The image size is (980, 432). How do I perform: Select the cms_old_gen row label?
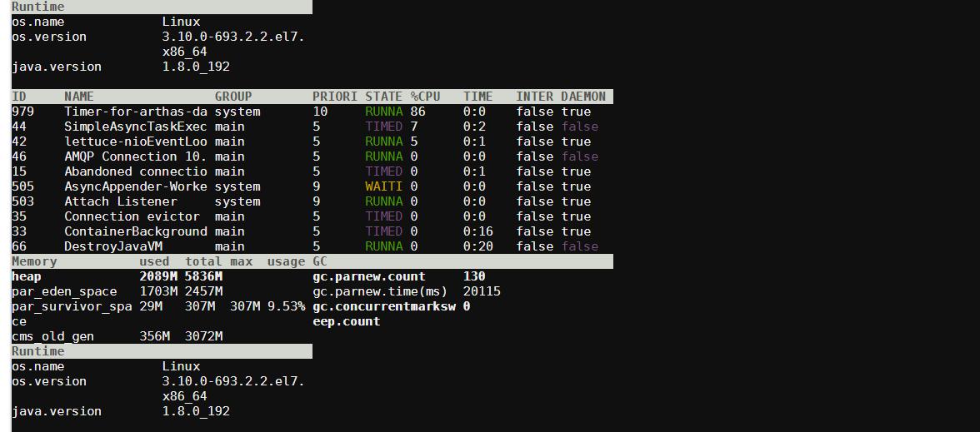tap(53, 336)
